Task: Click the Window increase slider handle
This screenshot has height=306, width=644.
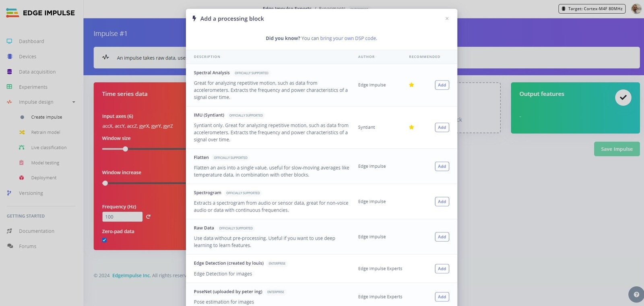Action: [105, 183]
